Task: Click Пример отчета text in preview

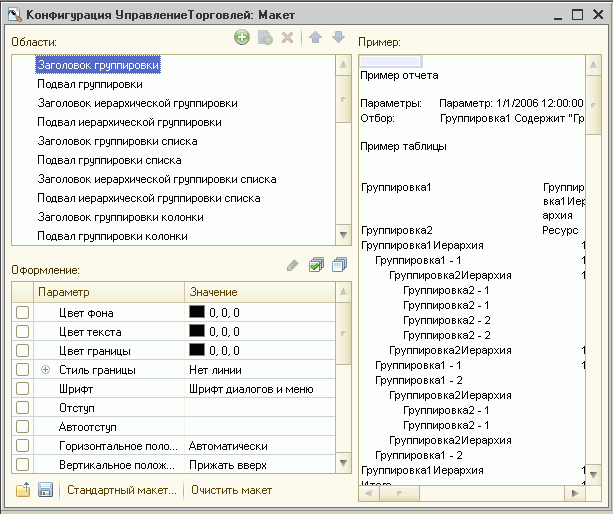Action: point(399,75)
